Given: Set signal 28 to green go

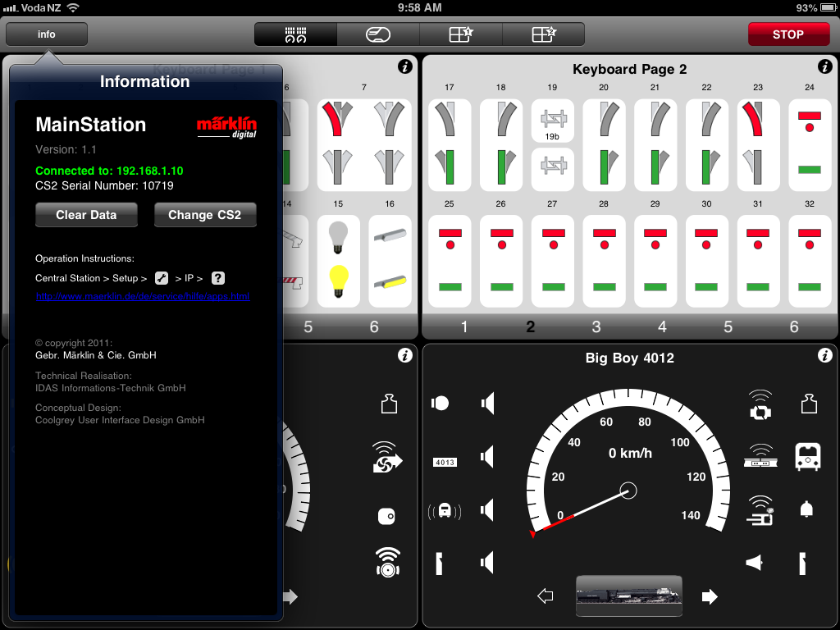Looking at the screenshot, I should pos(605,287).
